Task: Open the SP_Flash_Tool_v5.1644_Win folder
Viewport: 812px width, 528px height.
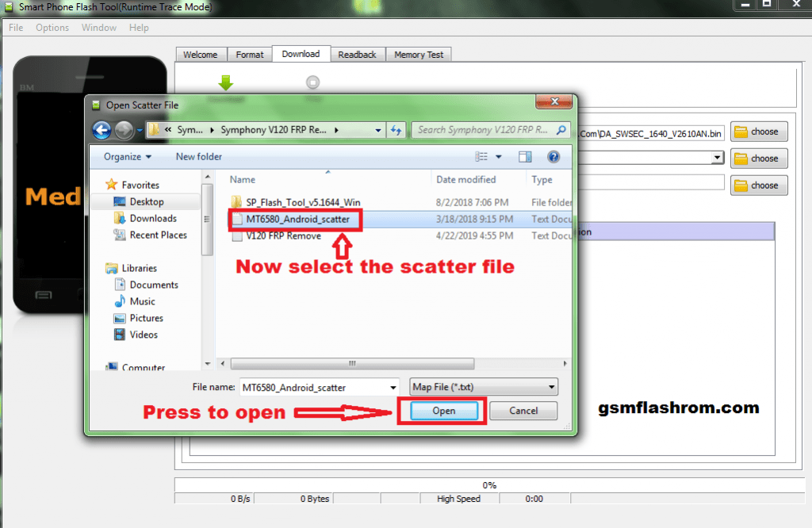Action: tap(303, 202)
